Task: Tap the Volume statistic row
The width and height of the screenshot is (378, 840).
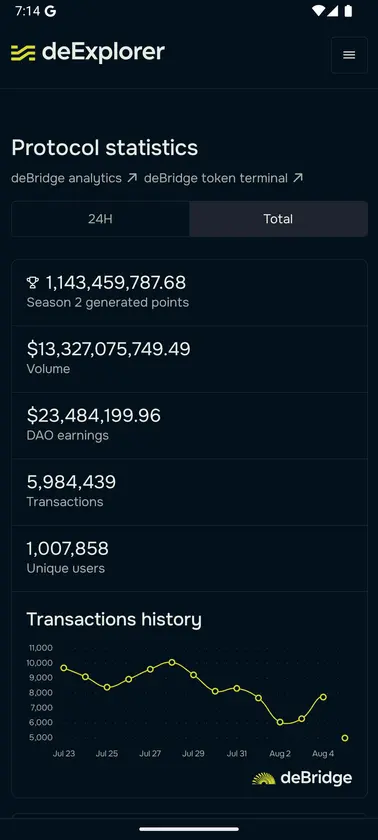Action: [190, 359]
